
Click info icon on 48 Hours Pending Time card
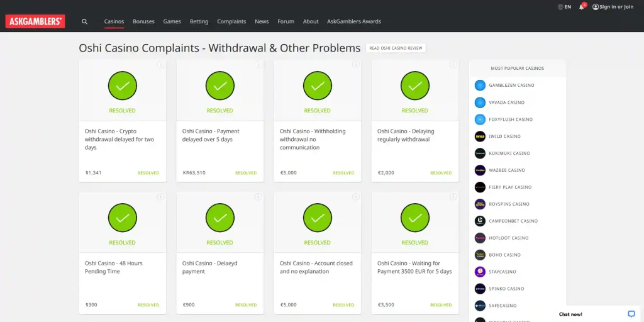click(x=160, y=197)
